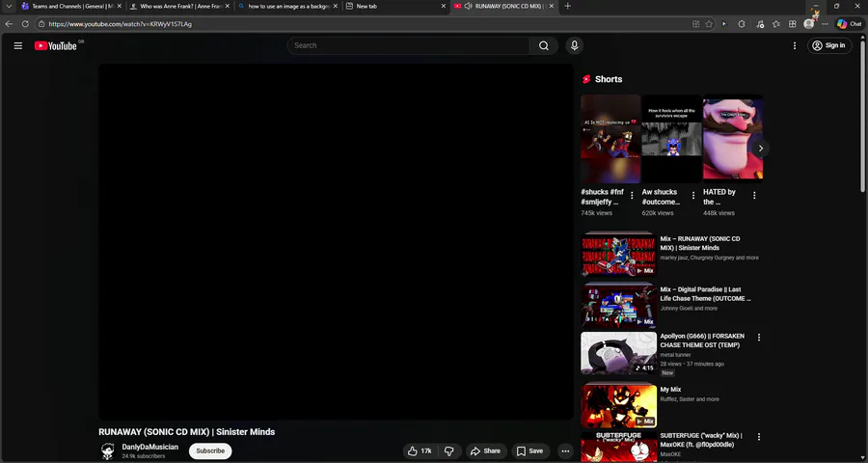Dislike the RUNAWAY video

(x=448, y=450)
